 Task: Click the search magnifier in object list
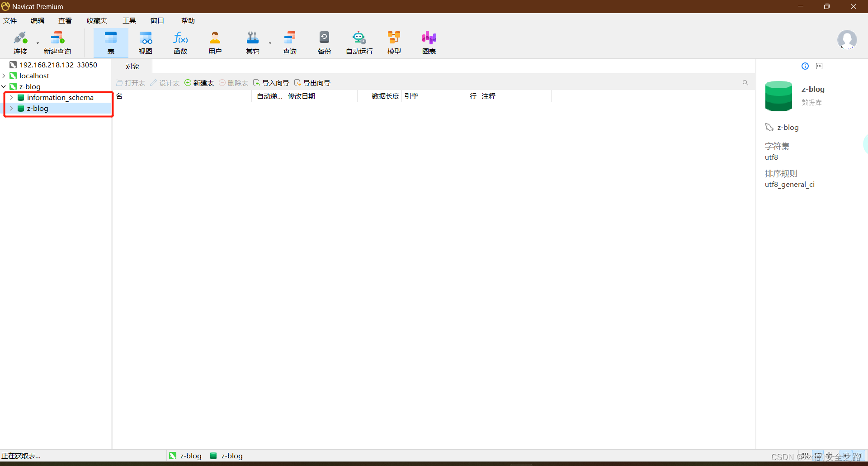[x=745, y=83]
